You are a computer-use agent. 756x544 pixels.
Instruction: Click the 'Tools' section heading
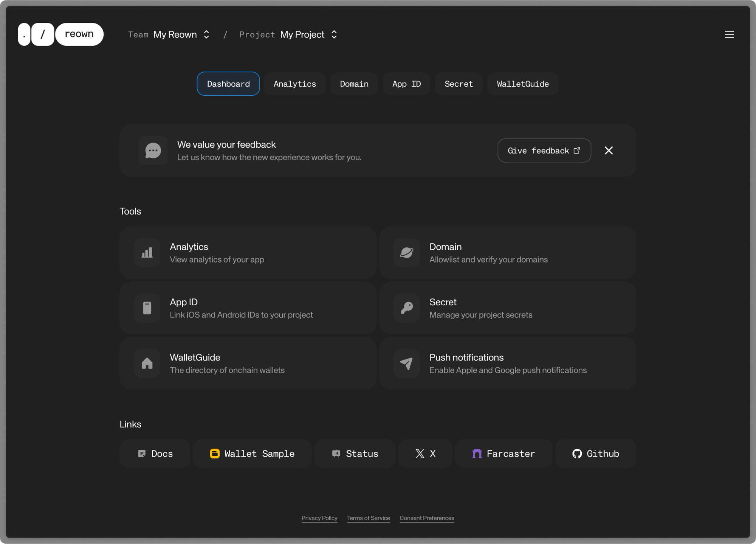pyautogui.click(x=130, y=211)
